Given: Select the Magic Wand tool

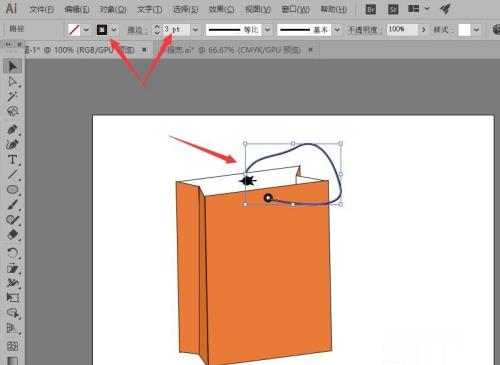Looking at the screenshot, I should click(13, 97).
